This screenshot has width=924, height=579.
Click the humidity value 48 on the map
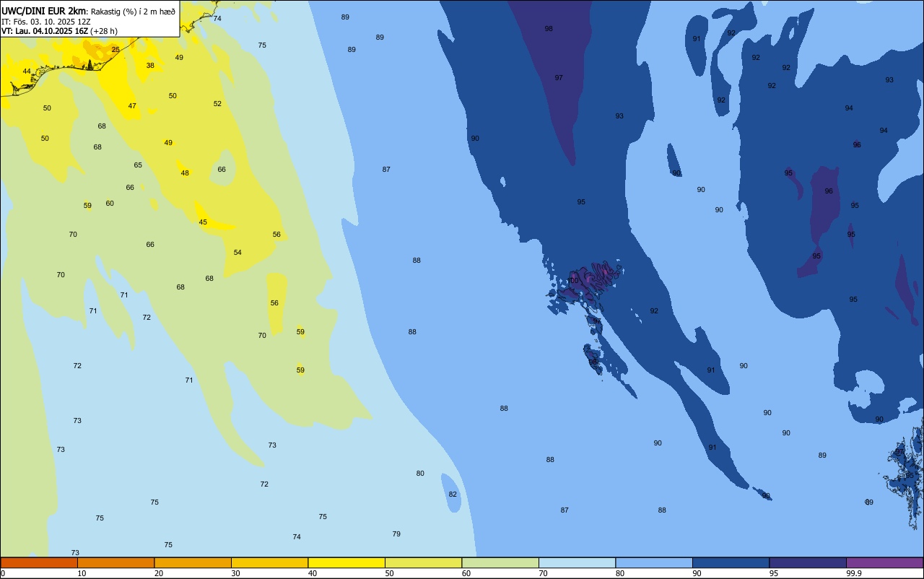tap(185, 173)
